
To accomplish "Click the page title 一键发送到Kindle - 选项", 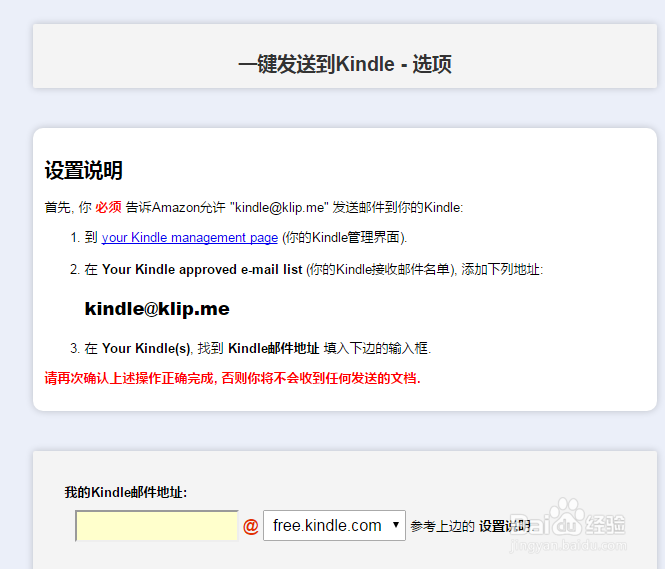I will coord(345,64).
